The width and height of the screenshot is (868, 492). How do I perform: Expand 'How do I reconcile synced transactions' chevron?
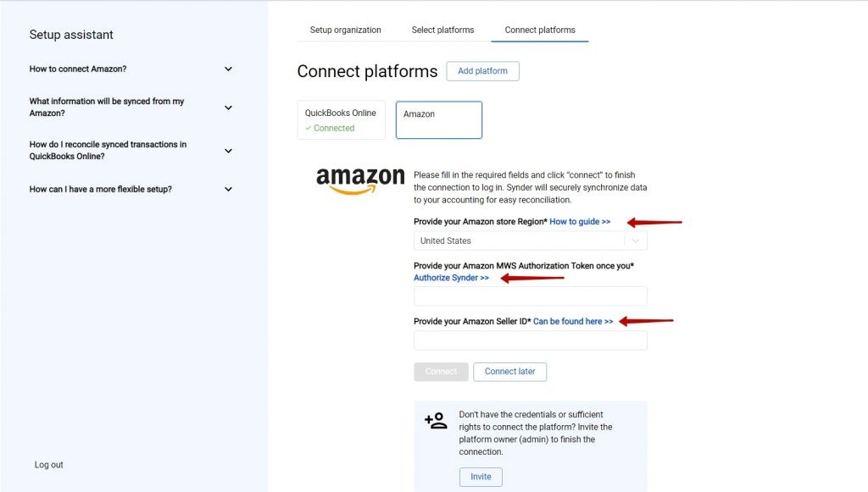coord(228,151)
